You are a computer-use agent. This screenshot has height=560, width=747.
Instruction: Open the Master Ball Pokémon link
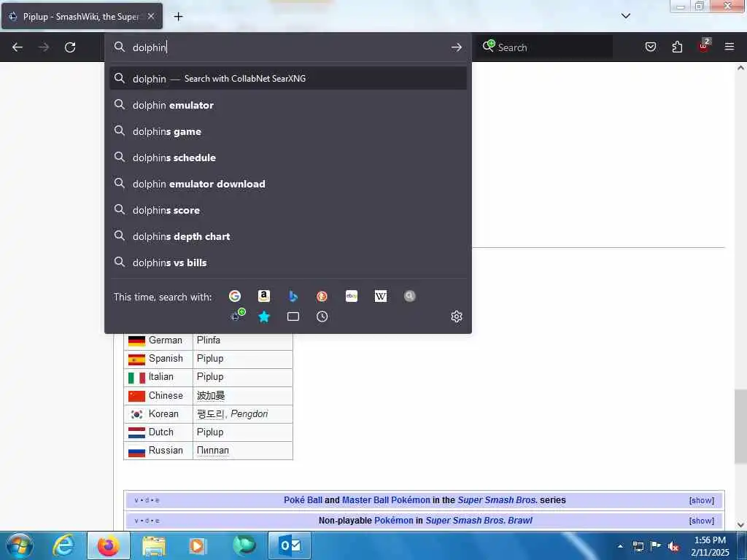pyautogui.click(x=386, y=500)
